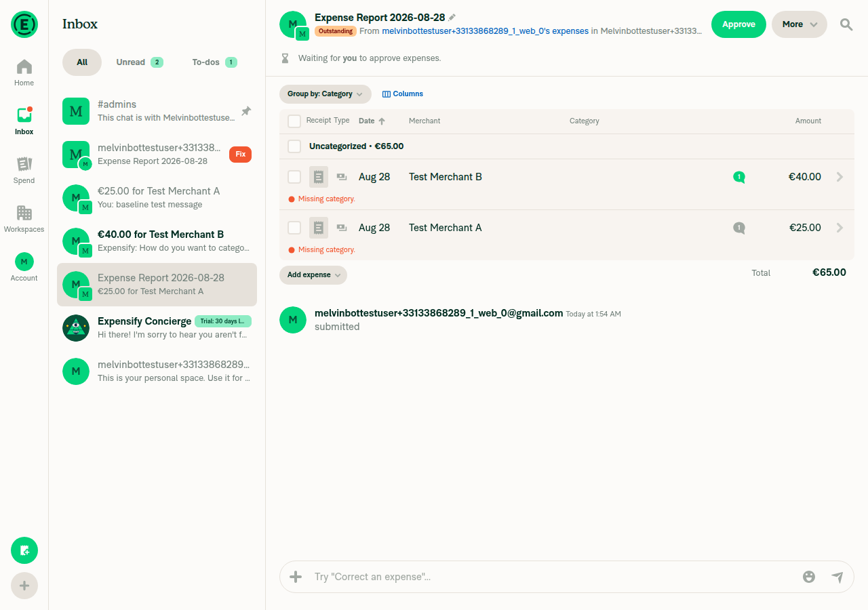Click the Expense Report 2026-08-28 title

380,18
